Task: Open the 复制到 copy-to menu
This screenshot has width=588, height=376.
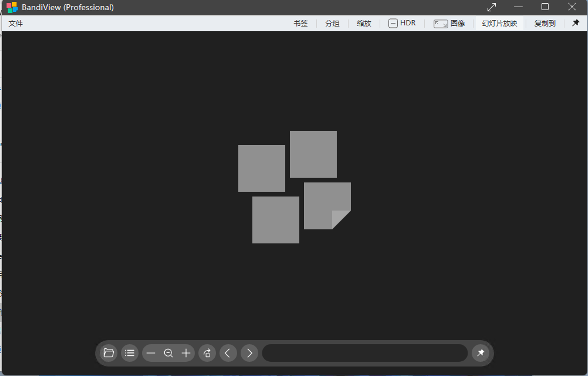Action: point(545,23)
